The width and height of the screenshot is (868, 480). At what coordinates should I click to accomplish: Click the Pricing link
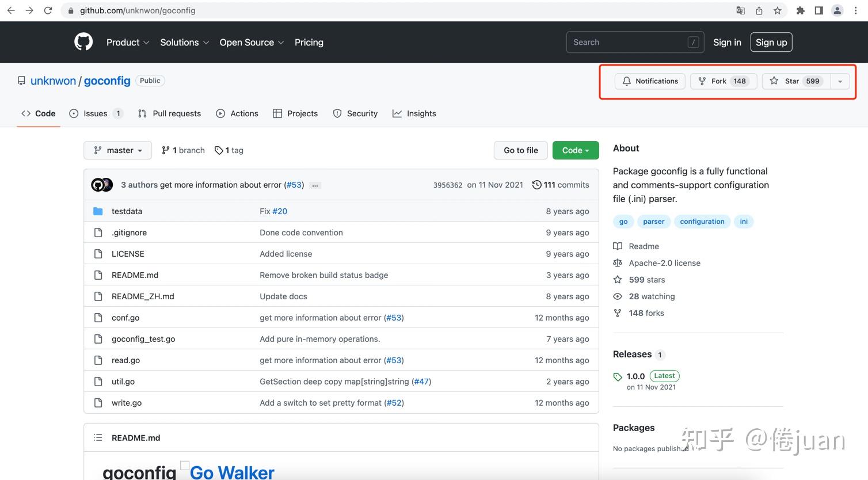point(309,42)
